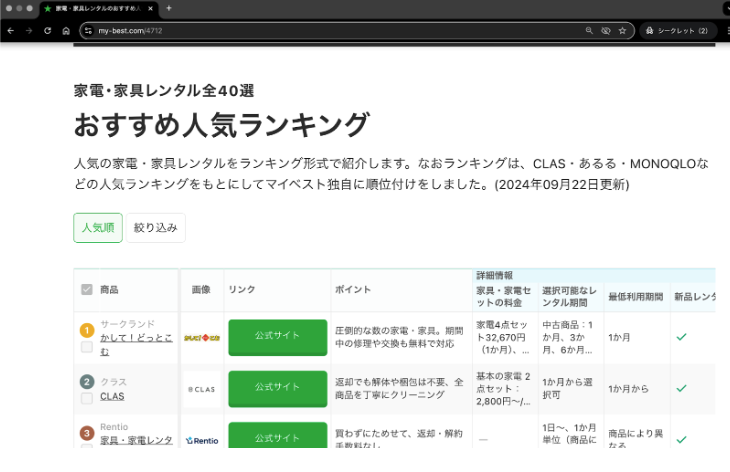The height and width of the screenshot is (472, 730).
Task: Reload the page
Action: coord(47,31)
